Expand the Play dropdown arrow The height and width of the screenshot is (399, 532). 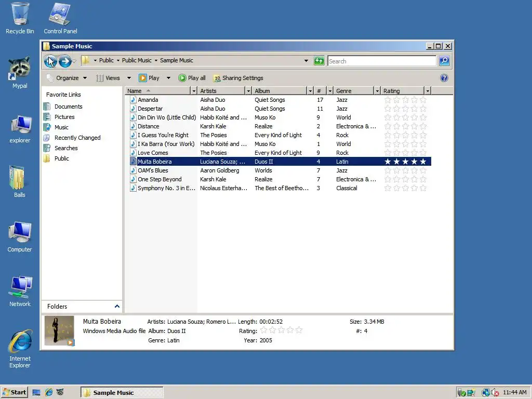tap(168, 78)
